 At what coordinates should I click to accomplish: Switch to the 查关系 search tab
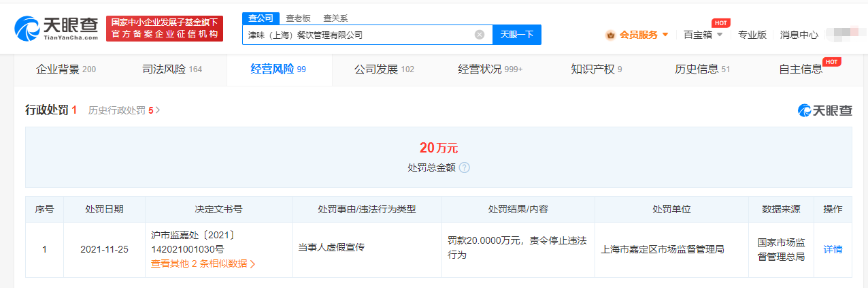tap(335, 18)
